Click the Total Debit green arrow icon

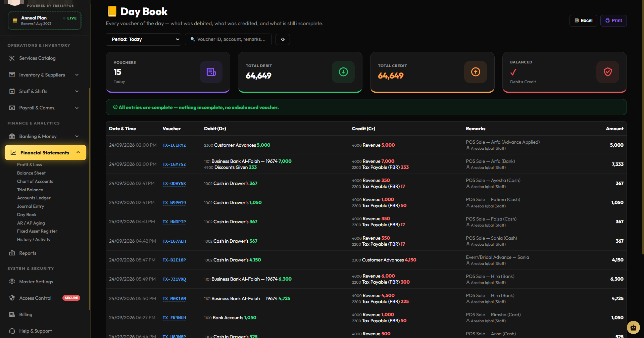tap(343, 72)
